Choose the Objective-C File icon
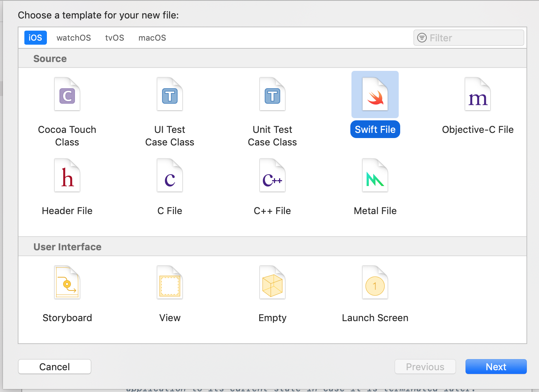The height and width of the screenshot is (392, 539). 478,94
